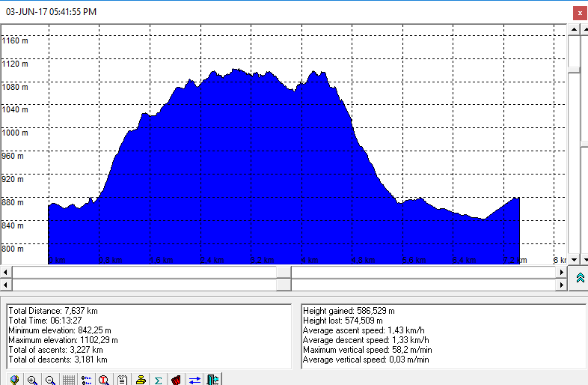The image size is (588, 385).
Task: Zoom in with the magnifier plus icon
Action: coord(32,380)
